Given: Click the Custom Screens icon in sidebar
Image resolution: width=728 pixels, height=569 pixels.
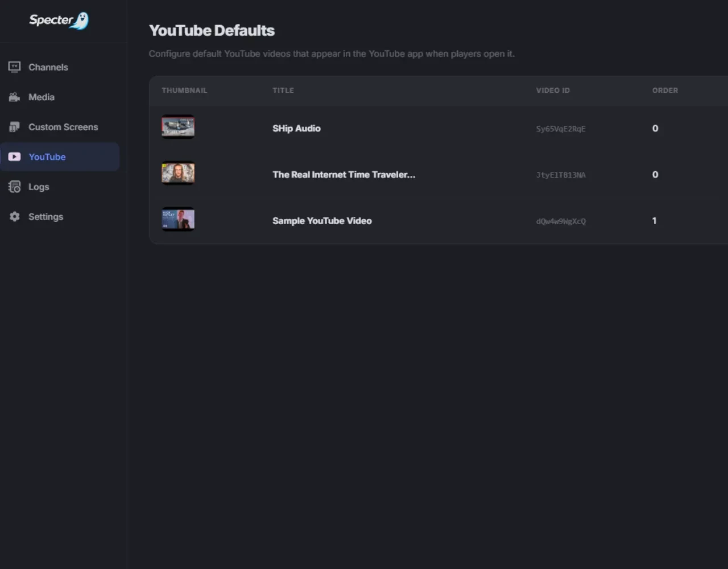Looking at the screenshot, I should [14, 127].
